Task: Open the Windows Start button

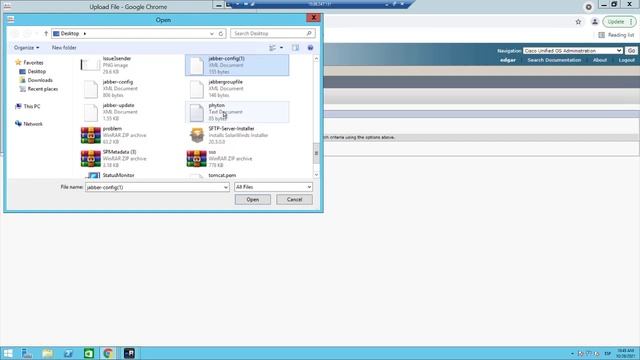Action: (x=8, y=353)
